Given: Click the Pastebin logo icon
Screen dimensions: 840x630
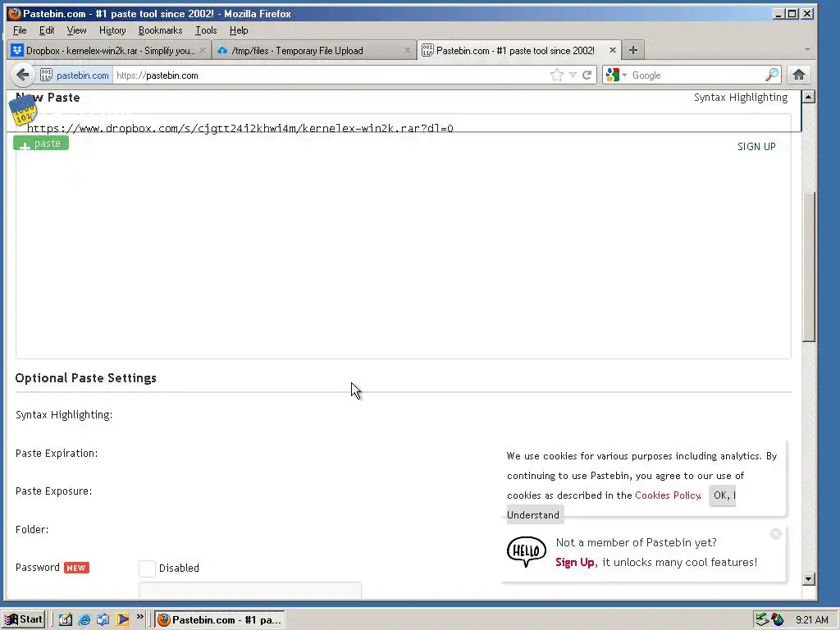Looking at the screenshot, I should pos(23,109).
